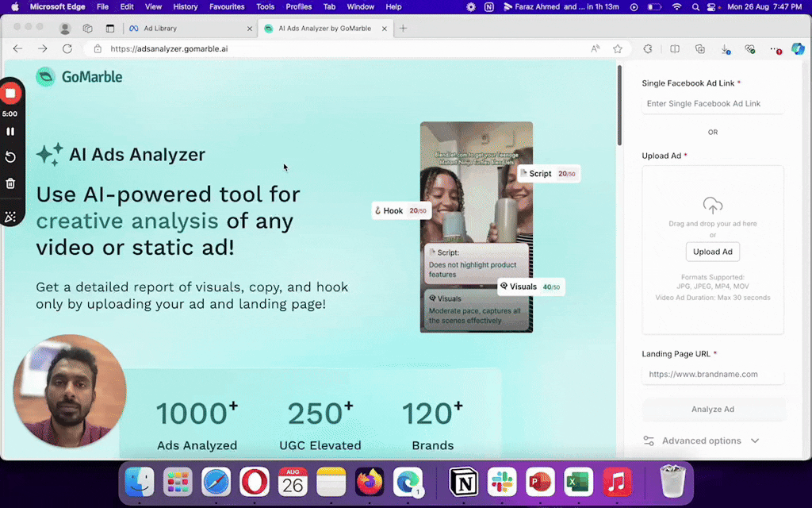Viewport: 812px width, 508px height.
Task: Delete the recording via the trash icon
Action: tap(10, 183)
